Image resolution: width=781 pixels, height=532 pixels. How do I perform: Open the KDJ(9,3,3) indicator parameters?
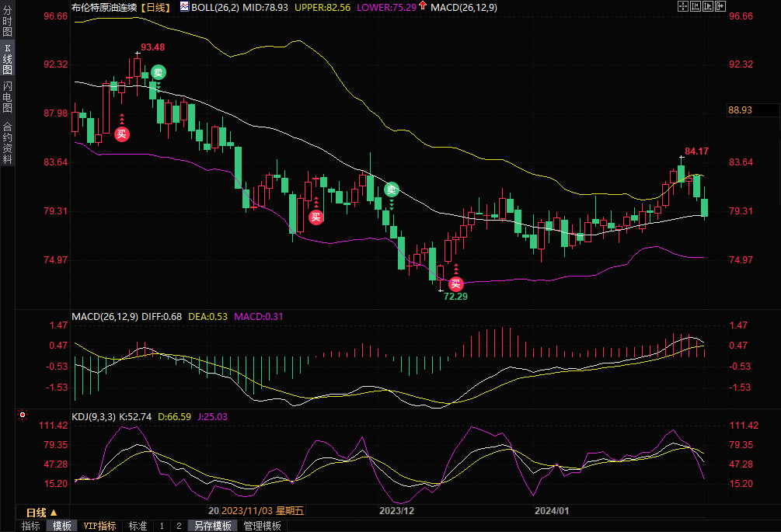[x=93, y=417]
